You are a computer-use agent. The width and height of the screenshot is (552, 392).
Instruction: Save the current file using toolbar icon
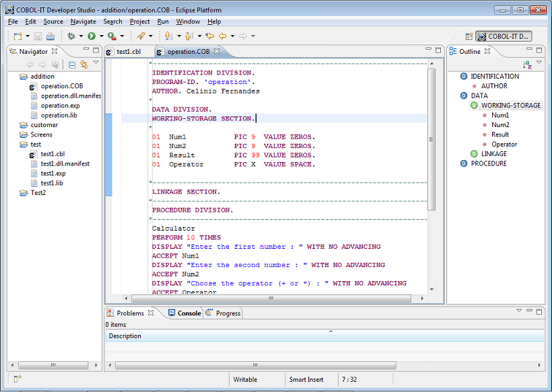click(x=37, y=36)
